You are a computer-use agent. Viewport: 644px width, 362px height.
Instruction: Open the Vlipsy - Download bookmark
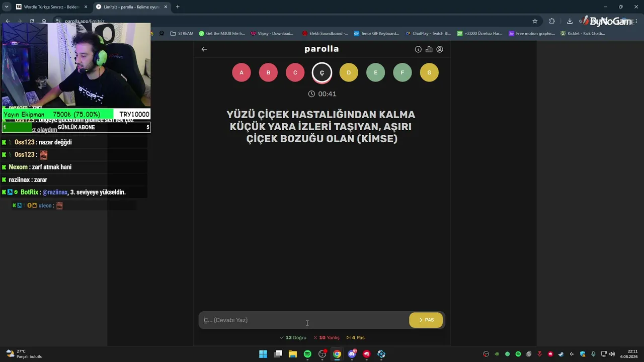(272, 34)
